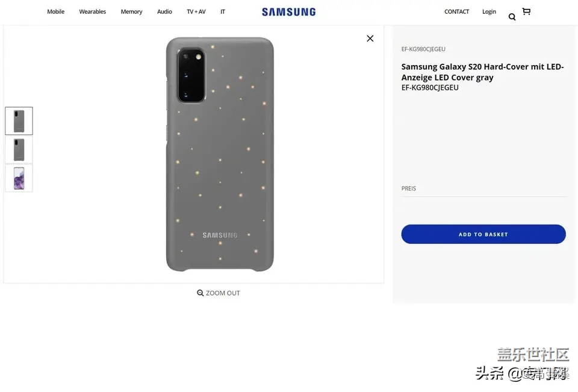Open the TV + AV menu
This screenshot has width=578, height=392.
pyautogui.click(x=196, y=11)
